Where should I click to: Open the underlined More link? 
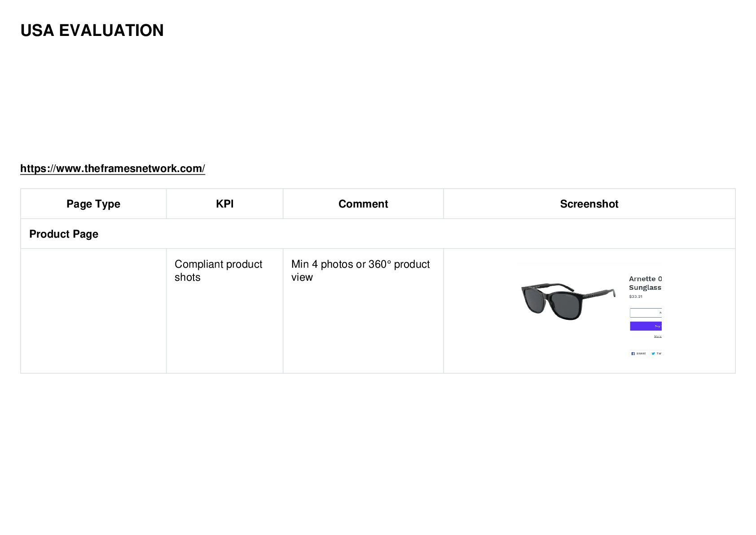pyautogui.click(x=658, y=336)
